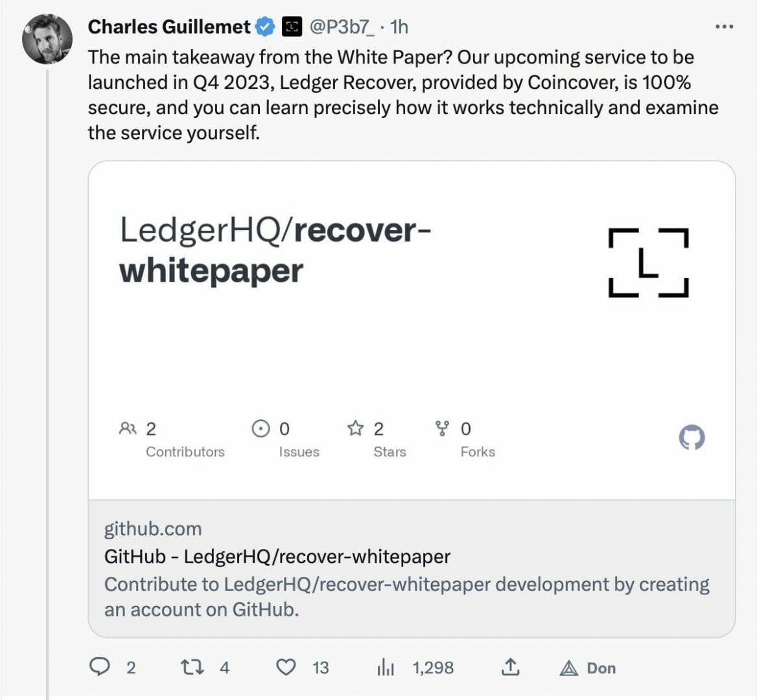Click the Ledger bracket logo in preview

(x=648, y=262)
